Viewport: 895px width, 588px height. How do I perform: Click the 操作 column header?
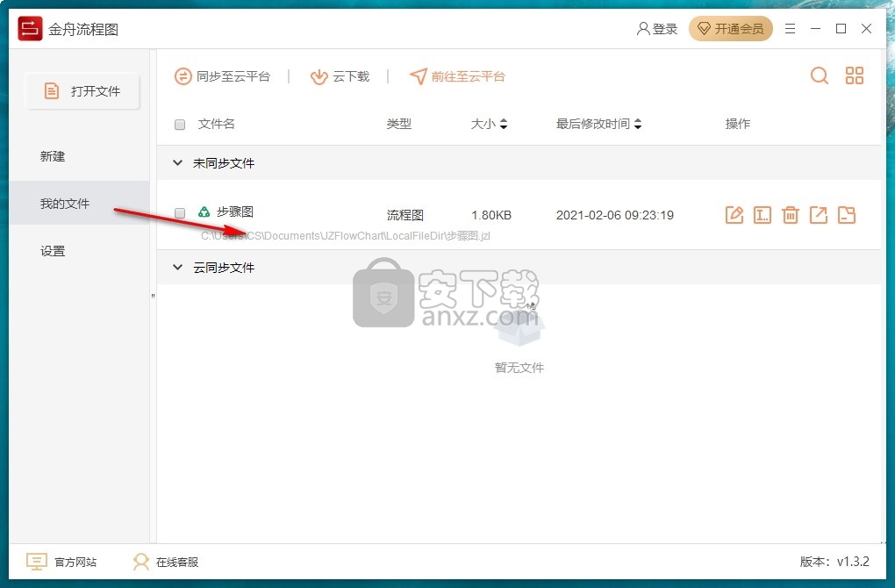click(x=737, y=124)
